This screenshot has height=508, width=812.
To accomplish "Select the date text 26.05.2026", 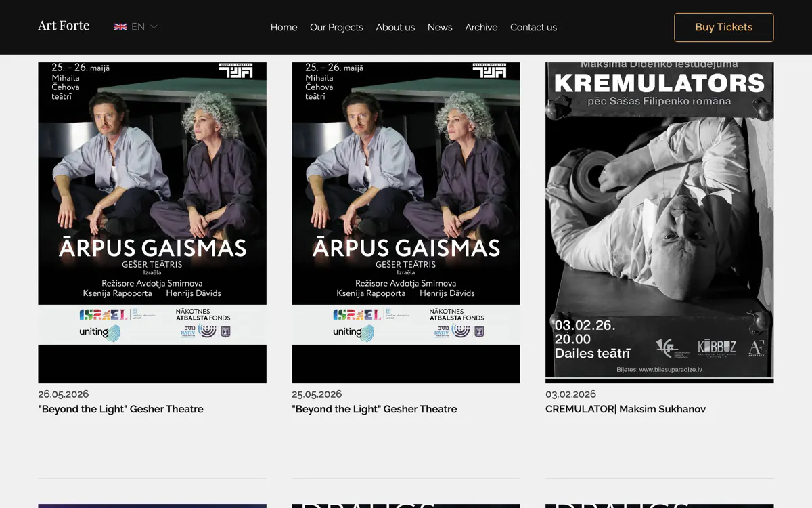I will tap(64, 394).
